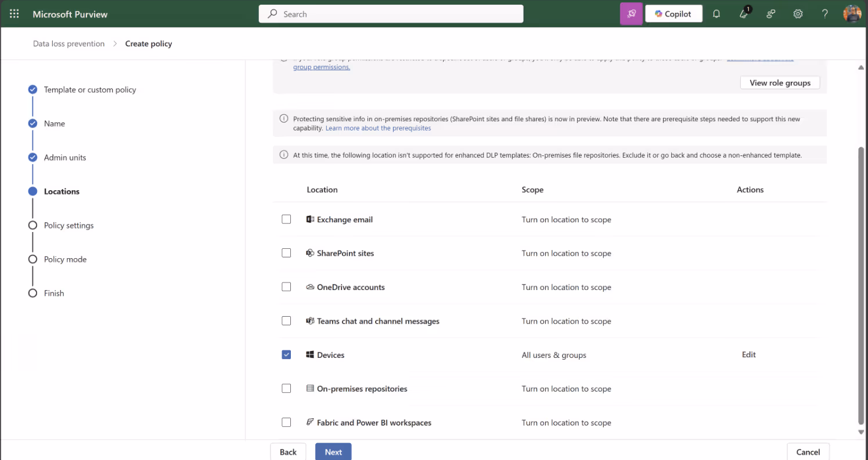Click the search magnifier icon
Image resolution: width=868 pixels, height=460 pixels.
pos(272,14)
